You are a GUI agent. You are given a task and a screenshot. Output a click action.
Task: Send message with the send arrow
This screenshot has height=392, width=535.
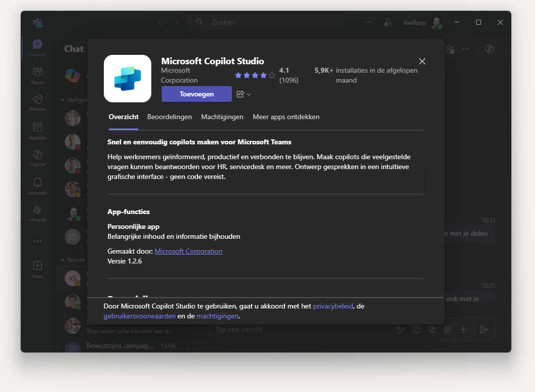click(x=484, y=330)
